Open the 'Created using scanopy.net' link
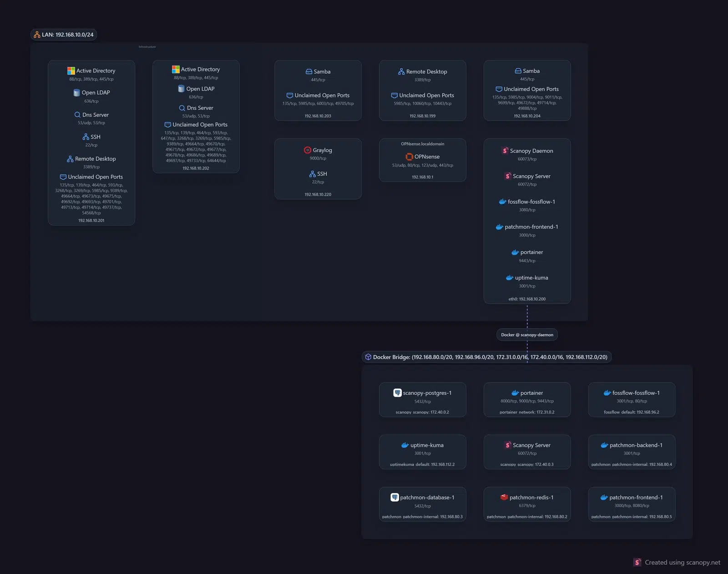728x574 pixels. (x=682, y=563)
